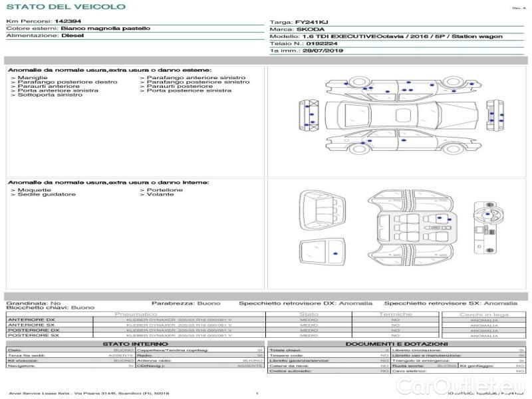Click the 'Paraurti posteriore' entry
Viewport: 532px width, 399px height.
[180, 86]
